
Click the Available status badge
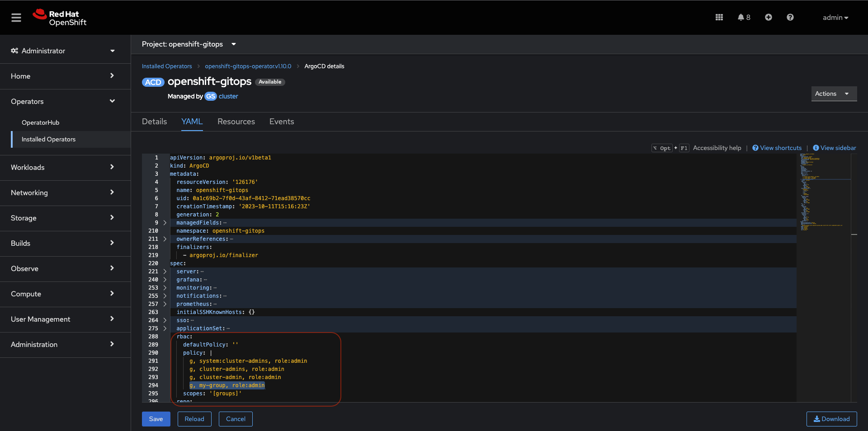click(270, 82)
